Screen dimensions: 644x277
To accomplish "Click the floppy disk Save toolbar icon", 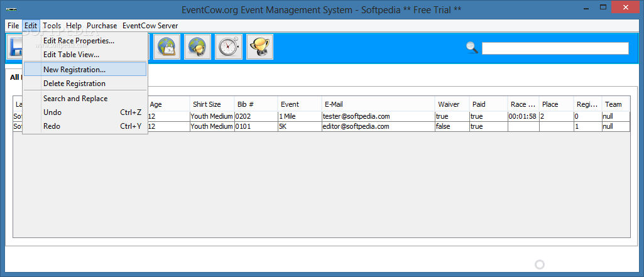I will (15, 46).
